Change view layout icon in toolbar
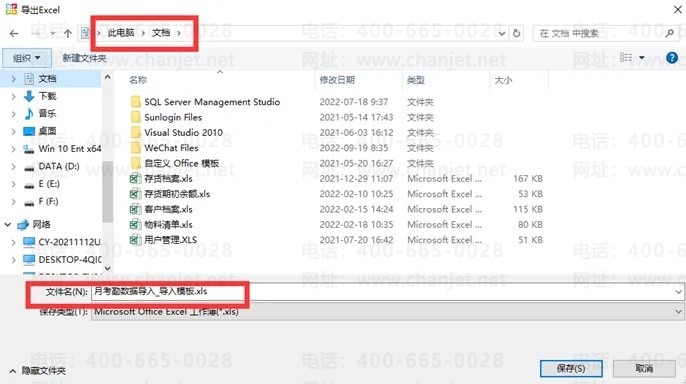Viewport: 686px width, 384px height. [x=626, y=57]
